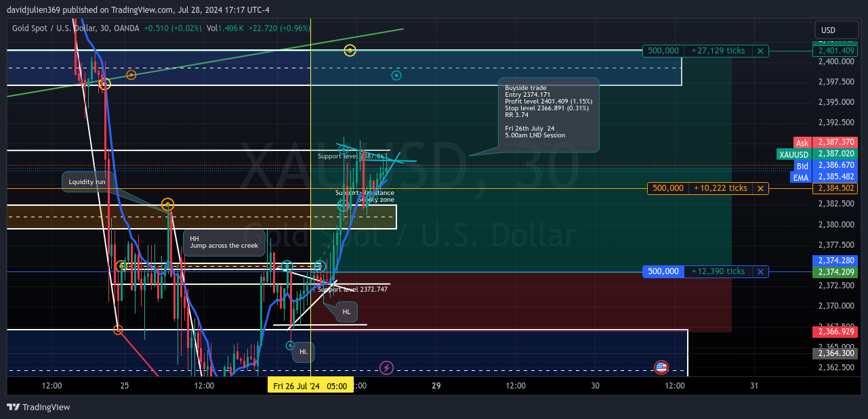
Task: Select the yellow circle marker on top resistance line
Action: tap(350, 50)
